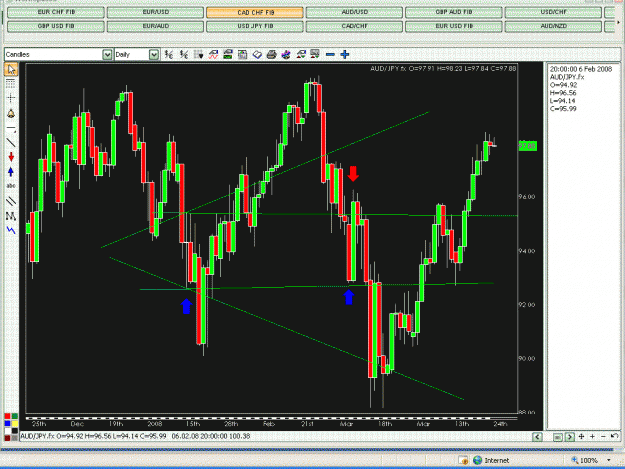Click the eraser toolbar icon

click(x=257, y=55)
